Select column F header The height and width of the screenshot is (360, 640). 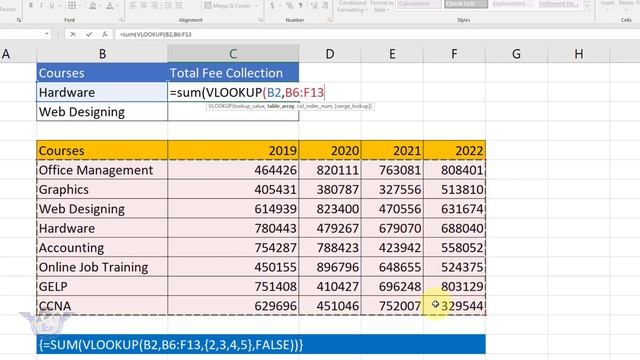click(x=454, y=53)
